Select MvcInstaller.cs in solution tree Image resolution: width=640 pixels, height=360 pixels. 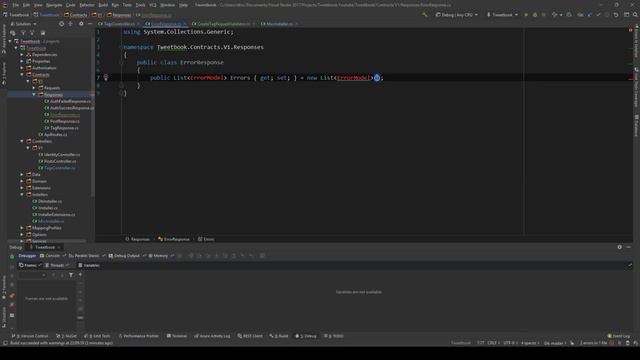(x=48, y=221)
